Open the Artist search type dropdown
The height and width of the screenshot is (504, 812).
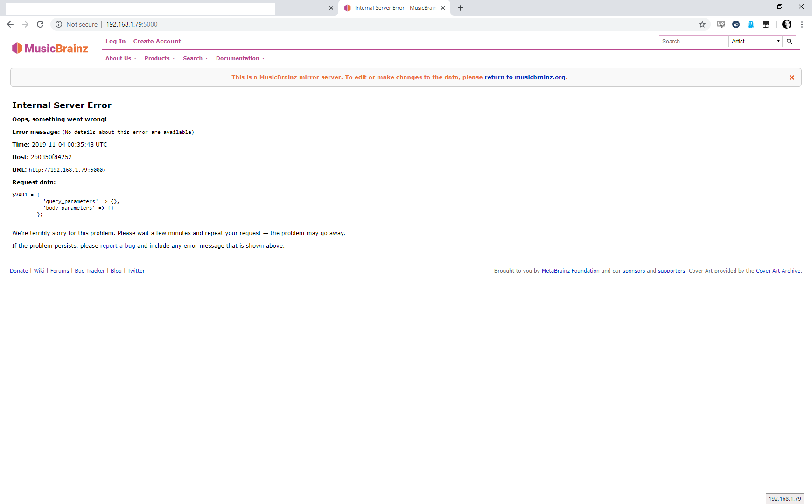[x=755, y=41]
